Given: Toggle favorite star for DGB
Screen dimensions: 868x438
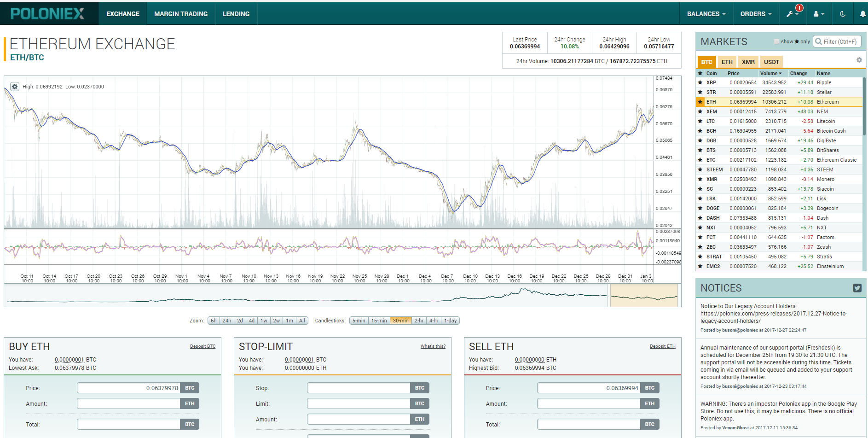Looking at the screenshot, I should (700, 140).
